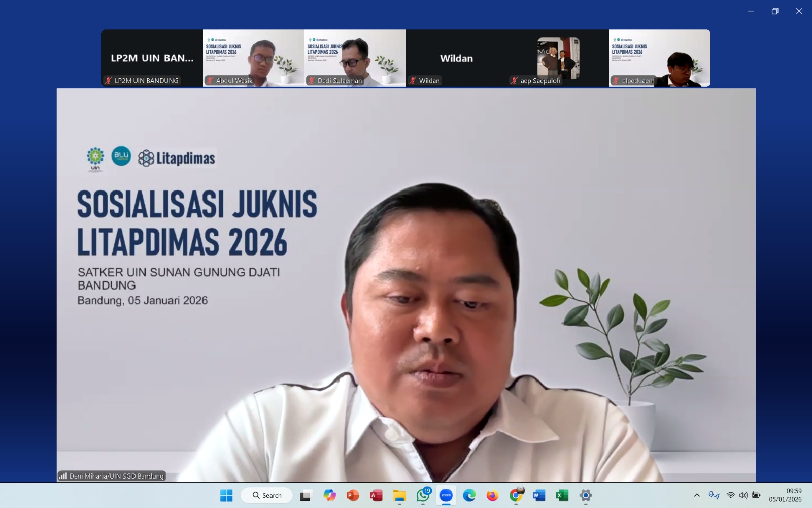Select Abdul Wasik's video thumbnail
The image size is (812, 508).
coord(254,58)
